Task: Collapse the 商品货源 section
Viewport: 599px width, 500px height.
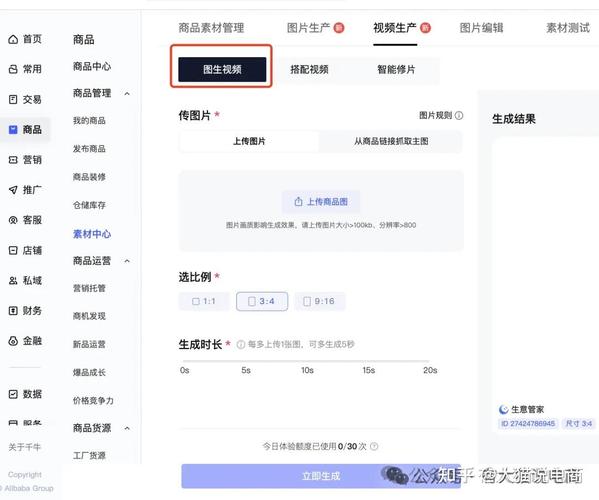Action: (127, 428)
